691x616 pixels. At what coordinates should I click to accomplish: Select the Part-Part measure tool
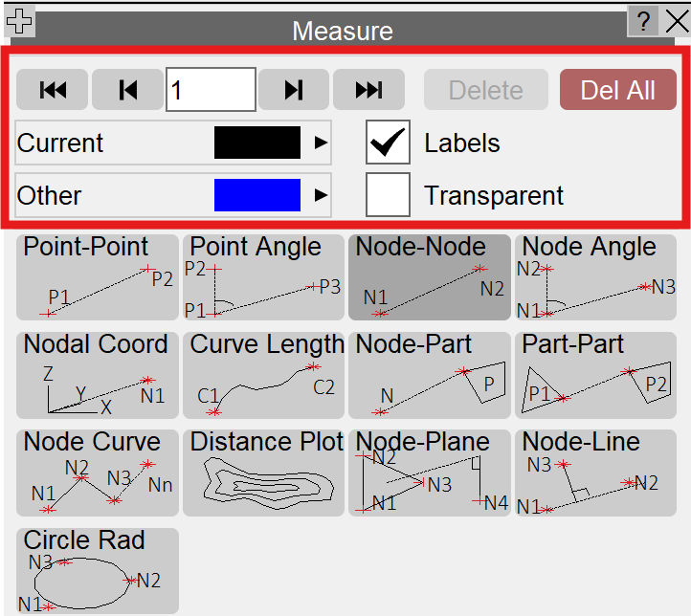click(596, 375)
